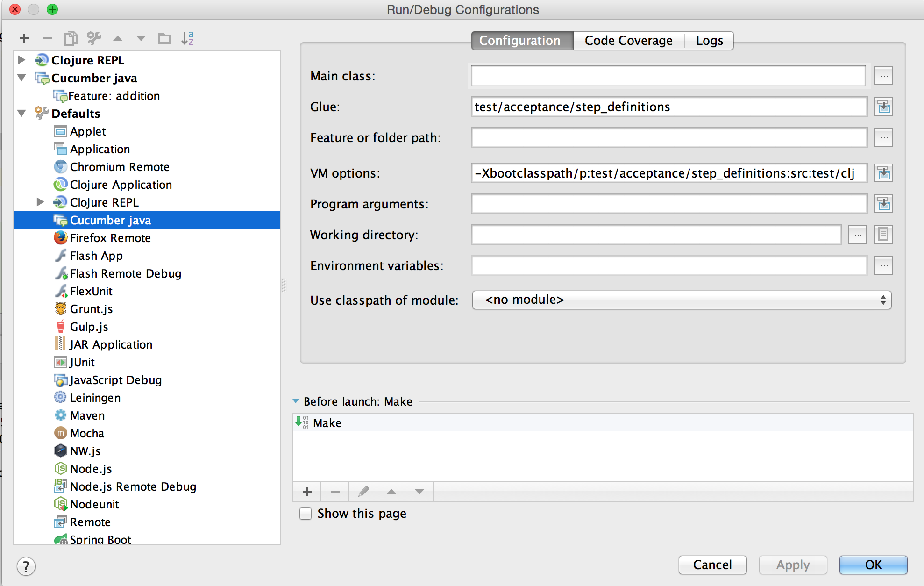Expand the Cucumber java tree node
The height and width of the screenshot is (586, 924).
coord(23,78)
